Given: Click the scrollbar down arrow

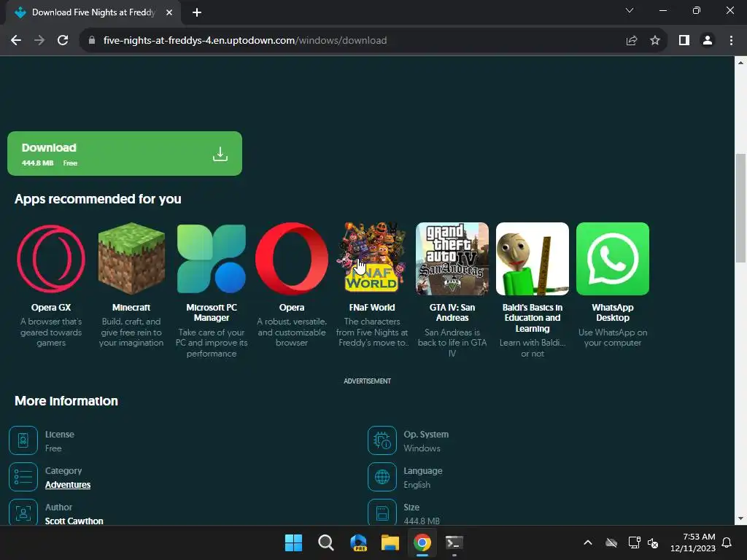Looking at the screenshot, I should point(740,518).
